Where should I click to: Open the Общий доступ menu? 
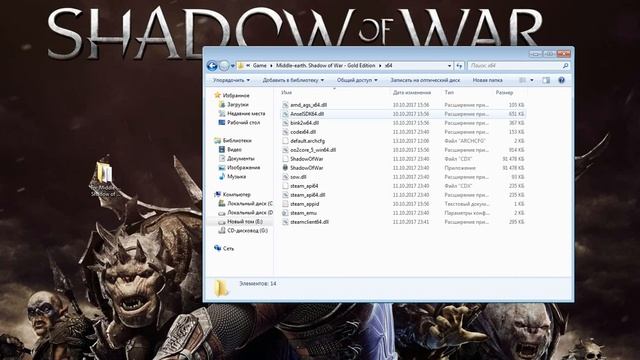tap(357, 80)
